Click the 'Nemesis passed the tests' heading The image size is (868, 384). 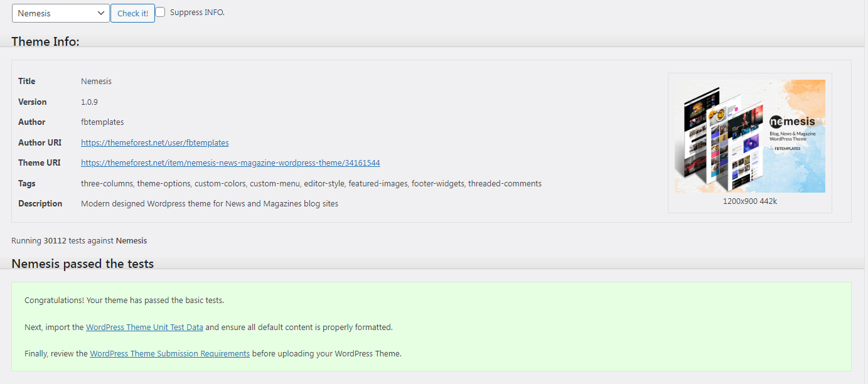(x=83, y=264)
